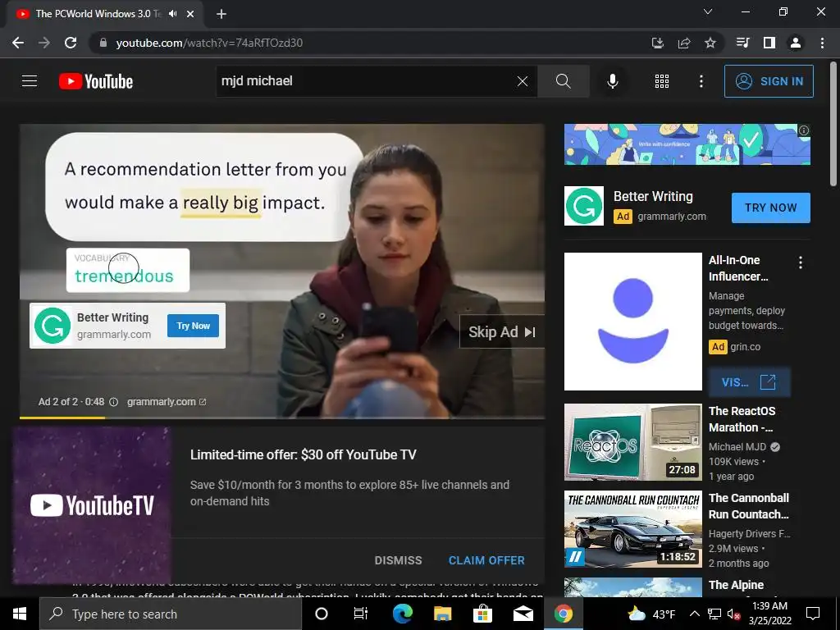The width and height of the screenshot is (840, 630).
Task: Open the banner ad info icon
Action: click(x=804, y=130)
